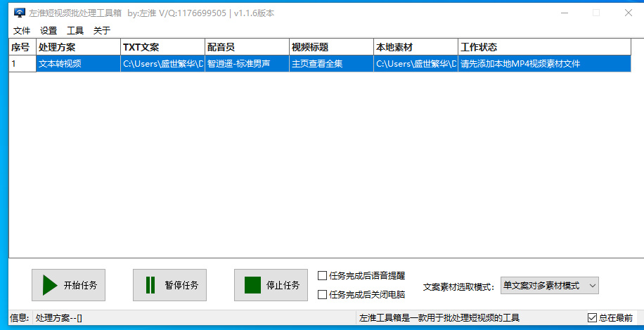This screenshot has height=330, width=644.
Task: Click the 文案素材选取模式 label
Action: pos(459,286)
